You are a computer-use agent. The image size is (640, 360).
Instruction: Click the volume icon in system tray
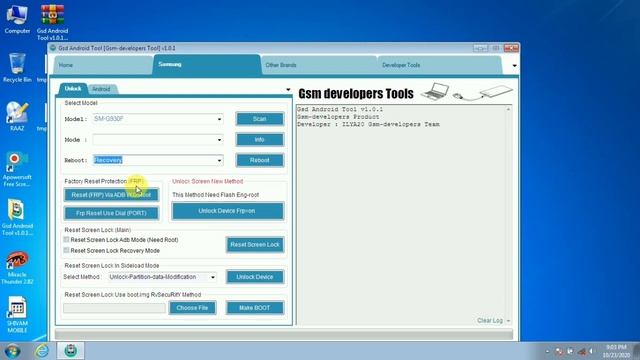pyautogui.click(x=591, y=351)
